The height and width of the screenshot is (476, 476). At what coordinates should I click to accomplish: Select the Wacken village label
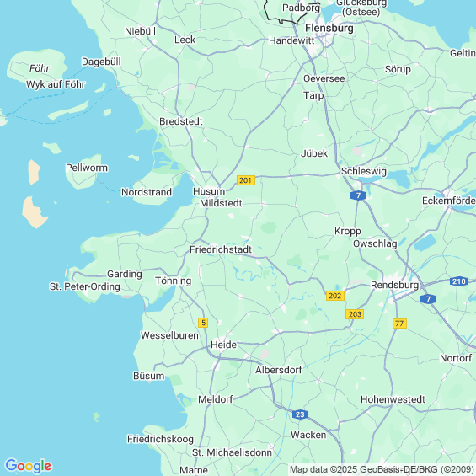click(308, 435)
